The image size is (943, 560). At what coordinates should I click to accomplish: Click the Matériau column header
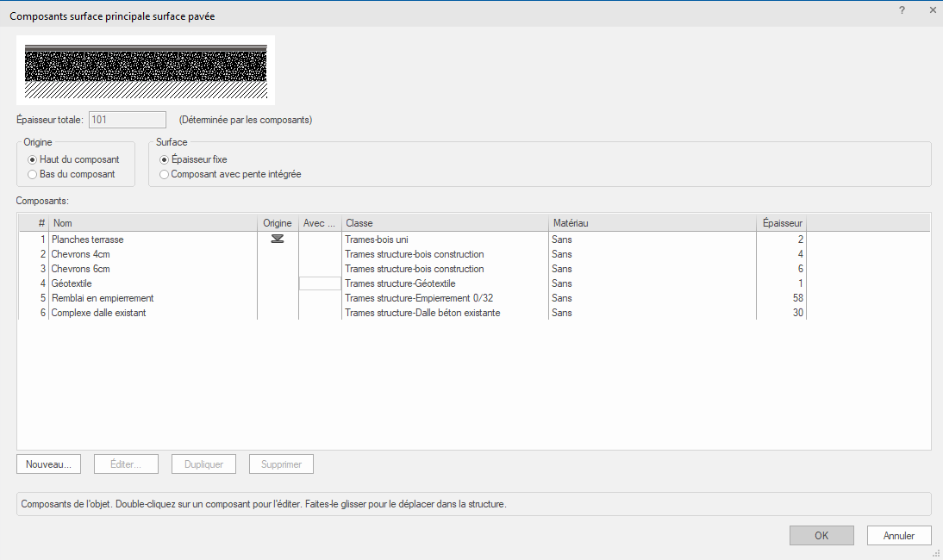[652, 223]
